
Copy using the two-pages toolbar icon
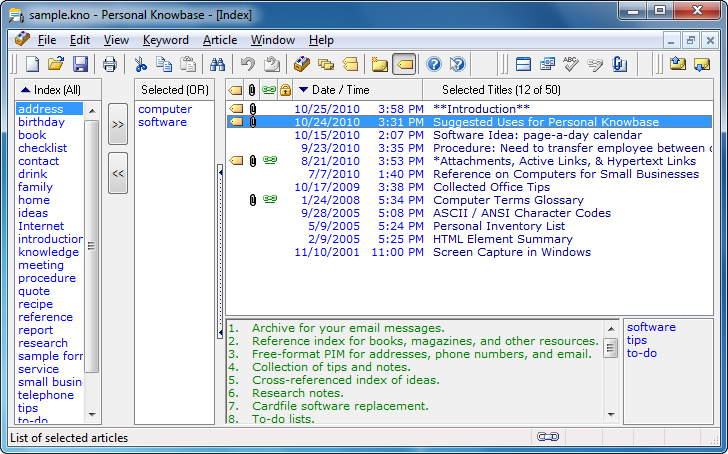coord(164,64)
